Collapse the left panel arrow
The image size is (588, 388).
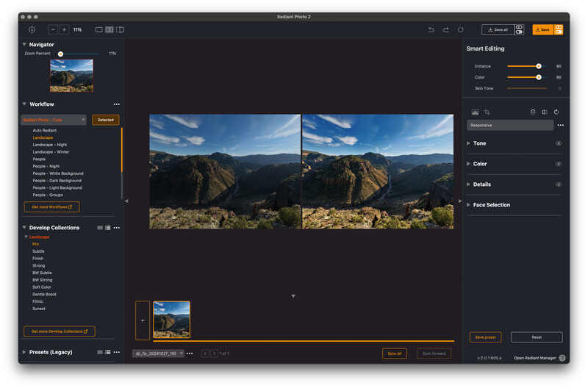pyautogui.click(x=126, y=201)
